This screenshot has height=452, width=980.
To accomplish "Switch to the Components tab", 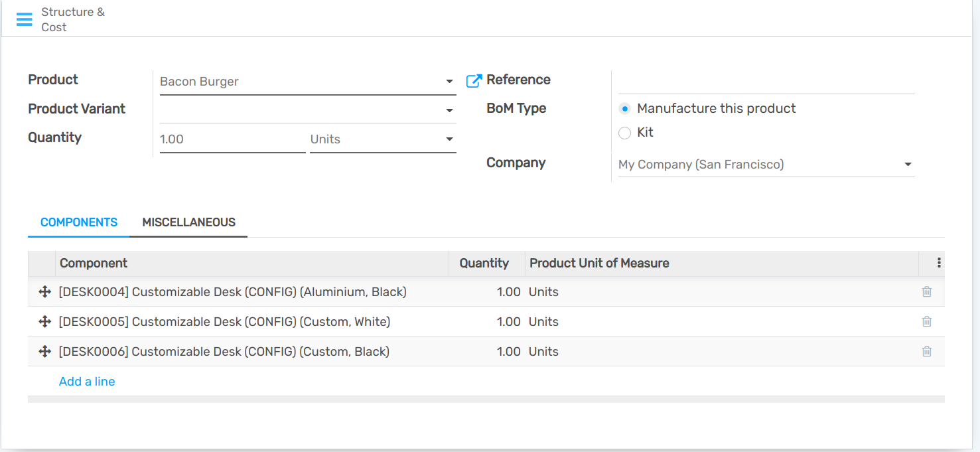I will point(79,222).
